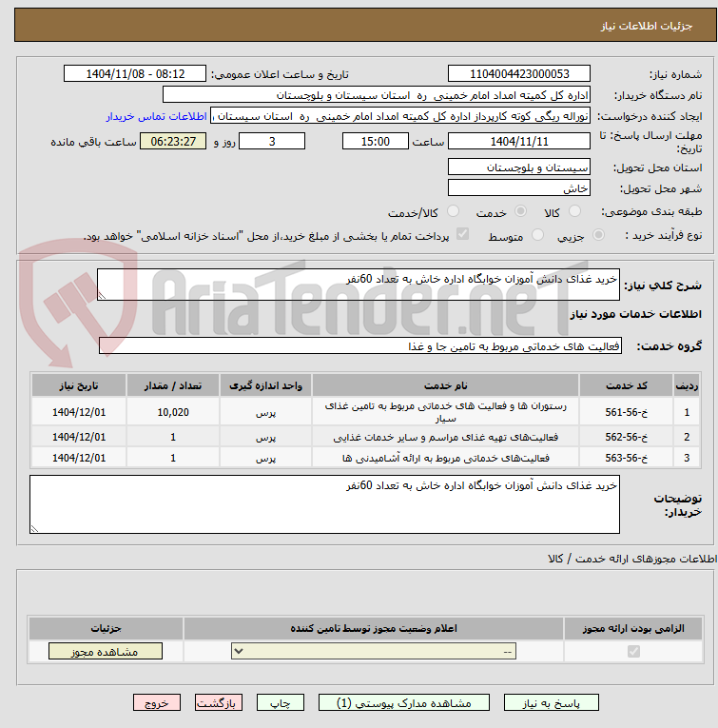
Task: Click the announcement date field 1404/11/08 - 08:12
Action: click(x=135, y=74)
